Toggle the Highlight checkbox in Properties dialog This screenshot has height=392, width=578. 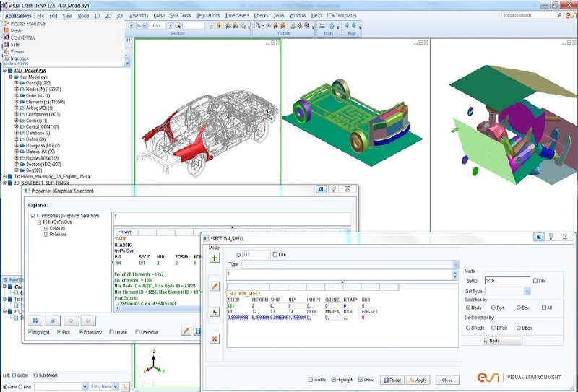[31, 332]
